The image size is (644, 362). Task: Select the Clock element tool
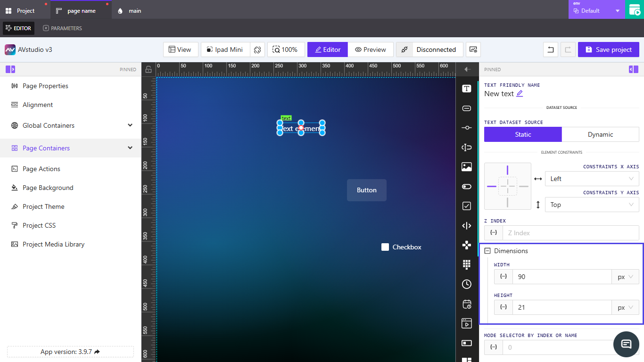(467, 284)
